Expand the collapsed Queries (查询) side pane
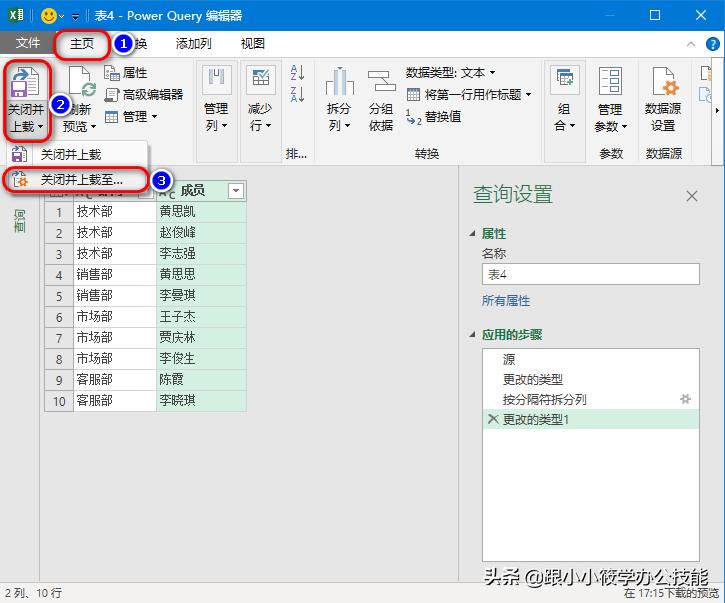The image size is (725, 603). click(x=20, y=220)
